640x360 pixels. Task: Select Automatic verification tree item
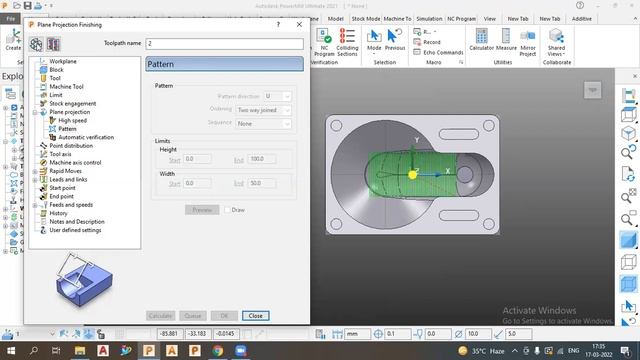[86, 138]
